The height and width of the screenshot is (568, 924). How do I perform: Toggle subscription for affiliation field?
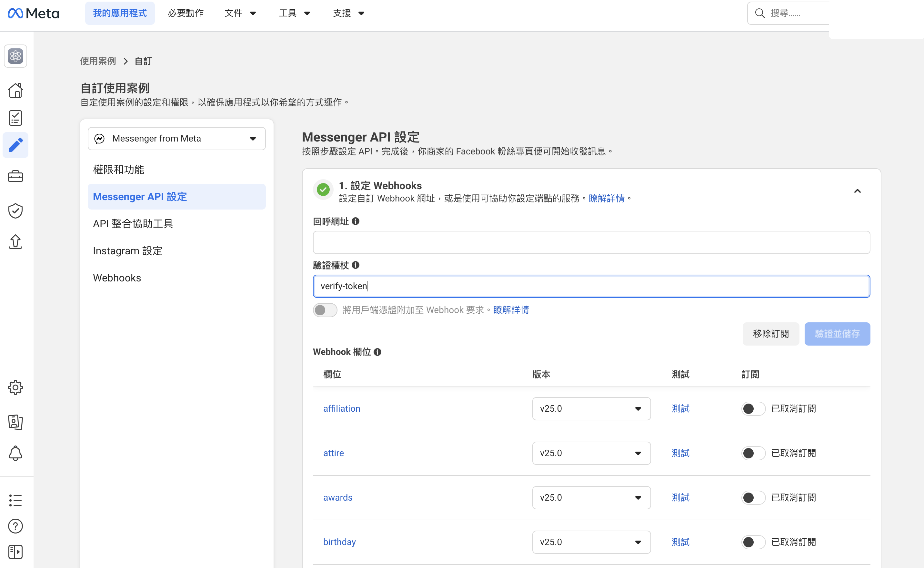[x=753, y=409]
